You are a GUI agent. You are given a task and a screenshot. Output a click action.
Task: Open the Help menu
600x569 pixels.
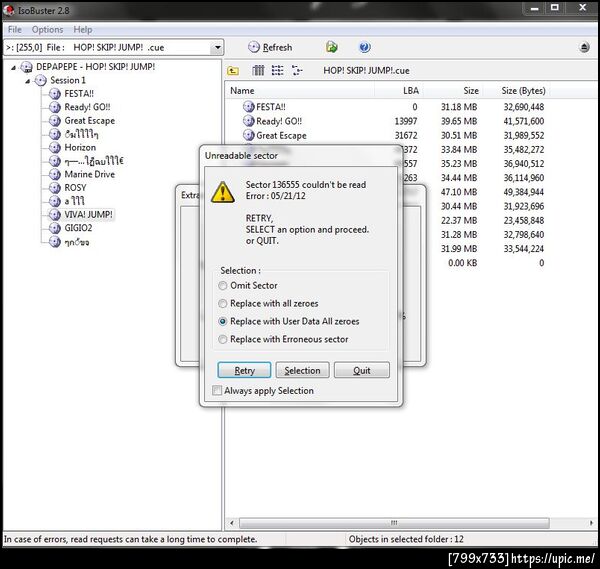tap(83, 29)
